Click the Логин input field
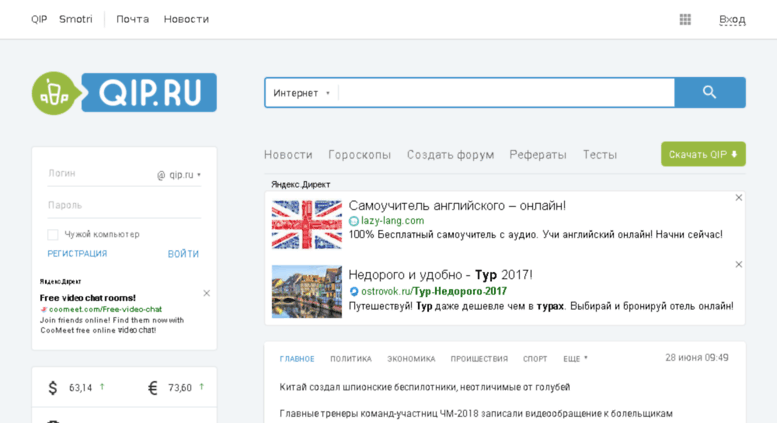The height and width of the screenshot is (423, 777). click(x=101, y=174)
